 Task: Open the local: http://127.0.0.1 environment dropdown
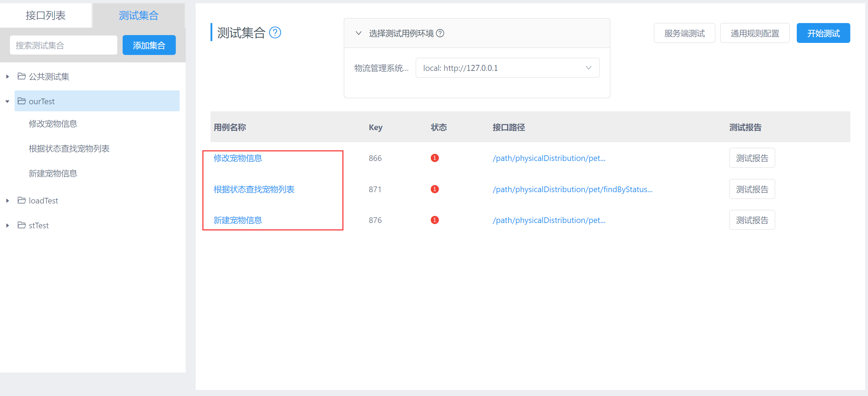pos(507,68)
